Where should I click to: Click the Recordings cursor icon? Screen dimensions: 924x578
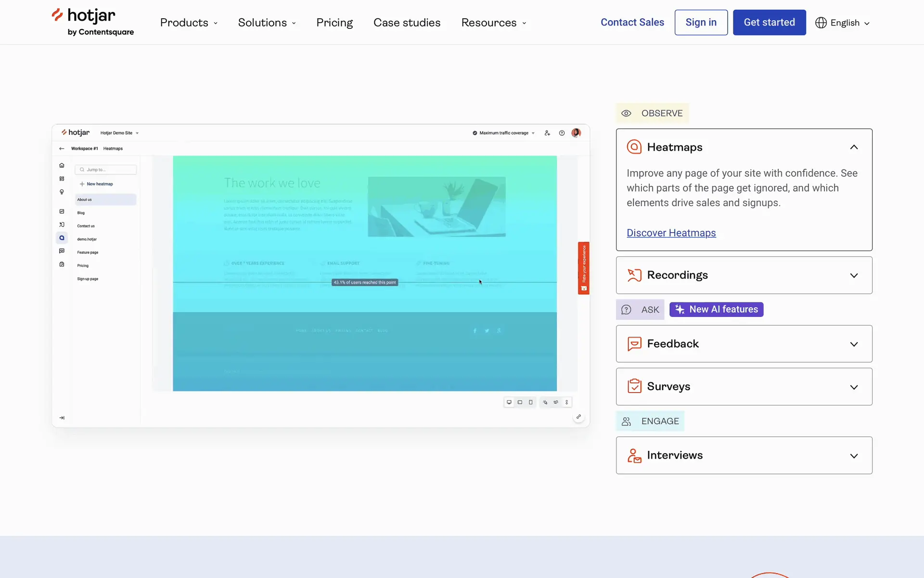pyautogui.click(x=634, y=275)
